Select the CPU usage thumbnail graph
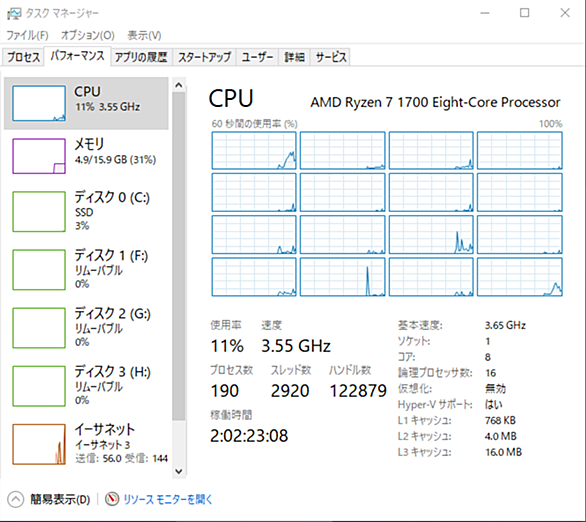Viewport: 586px width, 522px height. [39, 104]
